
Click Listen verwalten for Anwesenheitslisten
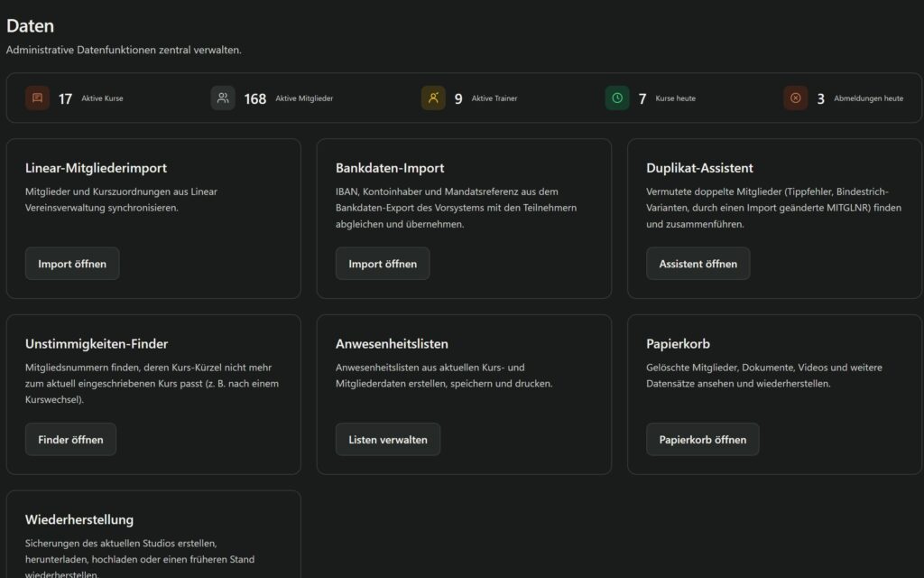[x=388, y=440]
